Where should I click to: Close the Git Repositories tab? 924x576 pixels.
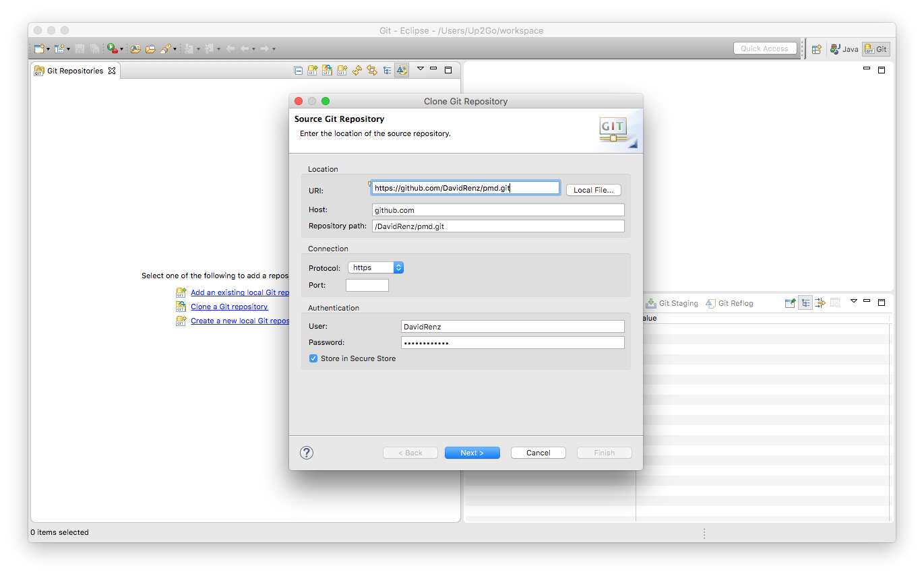[112, 71]
